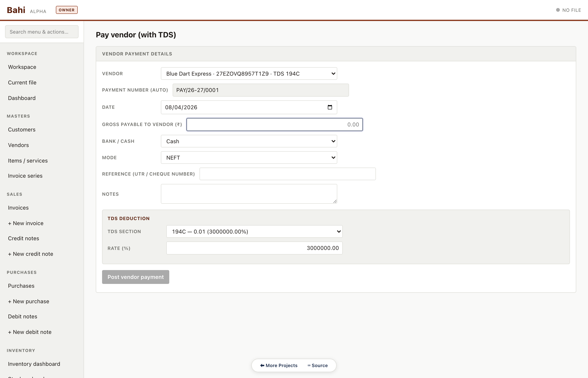Screen dimensions: 588x378
Task: Navigate to Invoices under Sales
Action: [18, 207]
